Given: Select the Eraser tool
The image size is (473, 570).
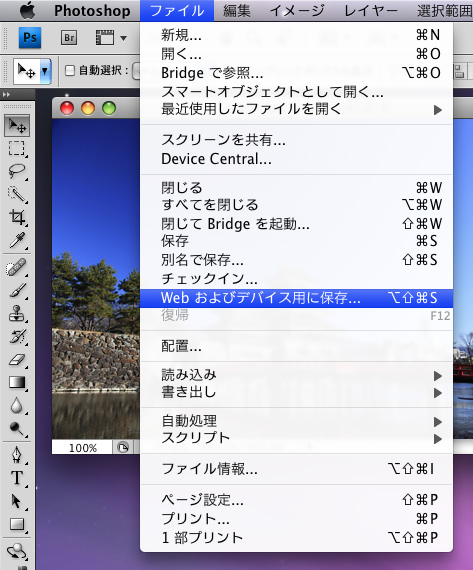Looking at the screenshot, I should 17,360.
